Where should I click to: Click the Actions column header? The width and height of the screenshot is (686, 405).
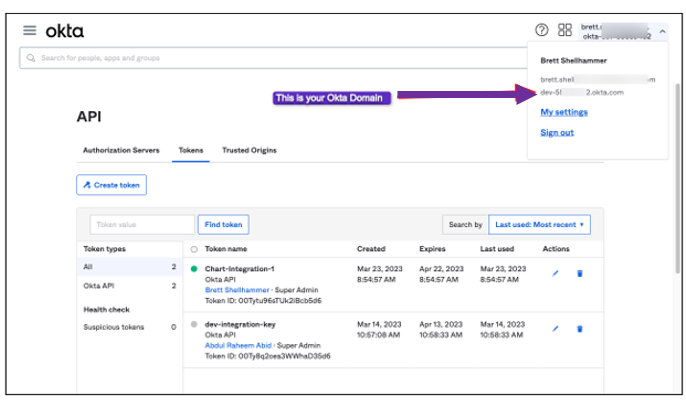[x=556, y=249]
